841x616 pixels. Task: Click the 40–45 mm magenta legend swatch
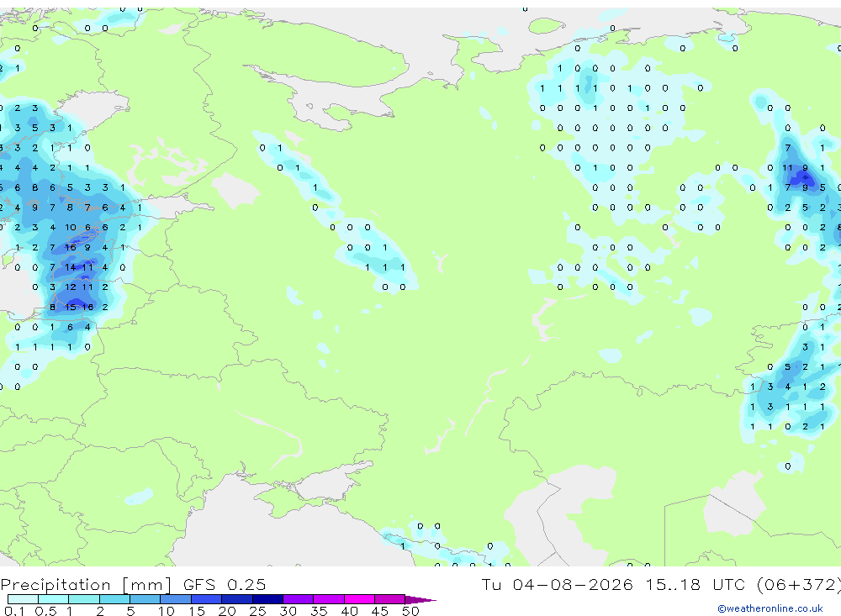tap(359, 599)
